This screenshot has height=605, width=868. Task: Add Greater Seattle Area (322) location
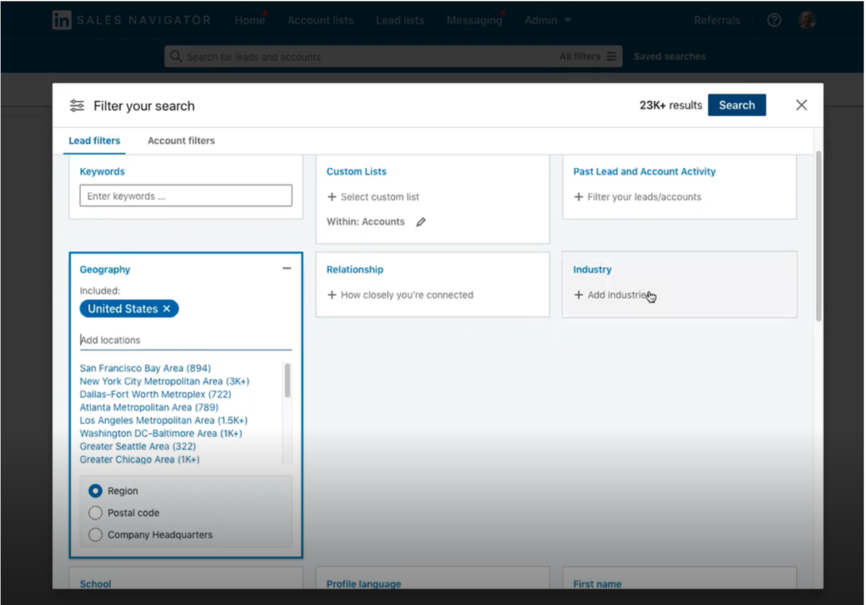(x=138, y=447)
